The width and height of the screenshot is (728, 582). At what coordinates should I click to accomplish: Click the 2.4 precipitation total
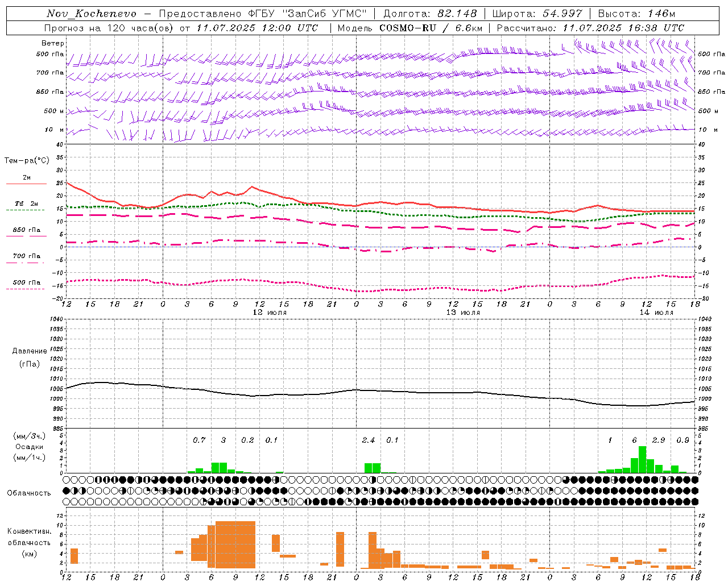pyautogui.click(x=369, y=440)
